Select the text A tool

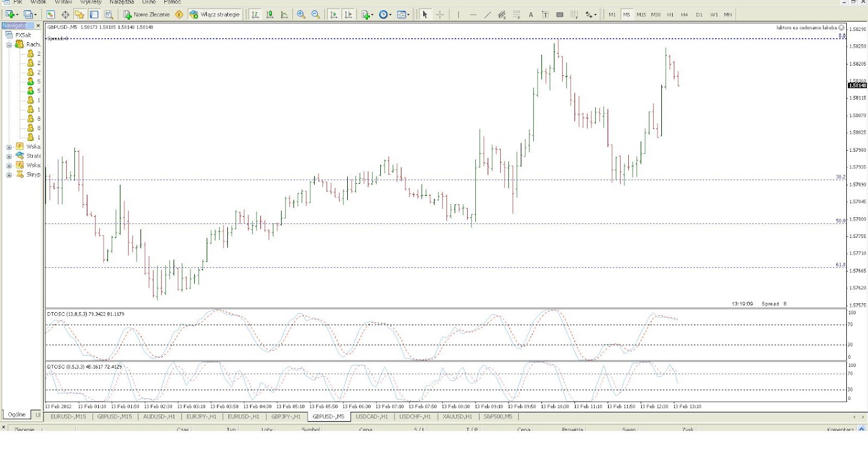531,15
